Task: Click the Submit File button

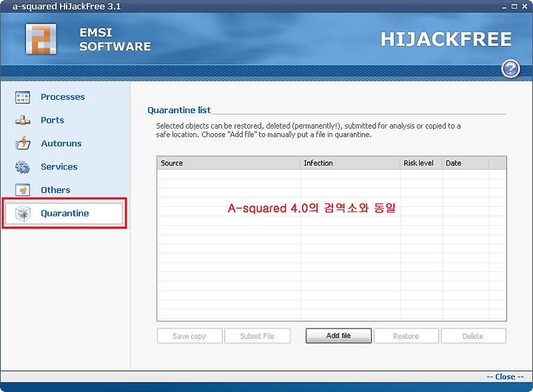Action: [x=258, y=336]
